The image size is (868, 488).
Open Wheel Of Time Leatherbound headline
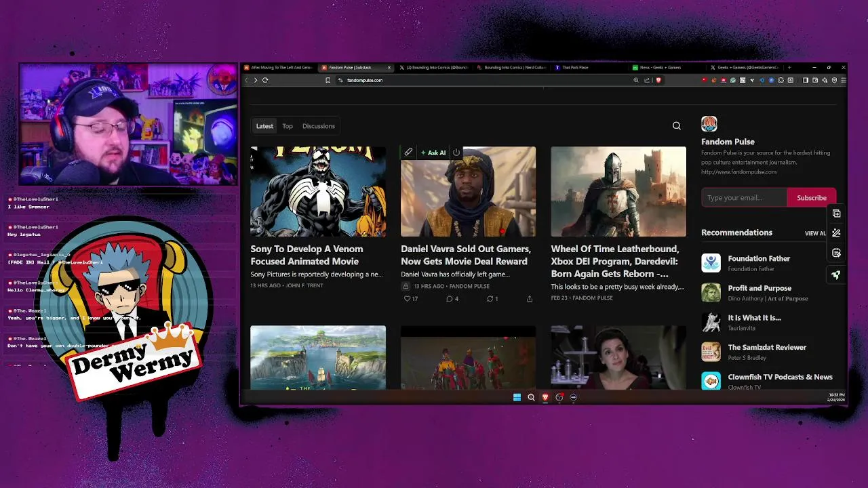[x=615, y=261]
